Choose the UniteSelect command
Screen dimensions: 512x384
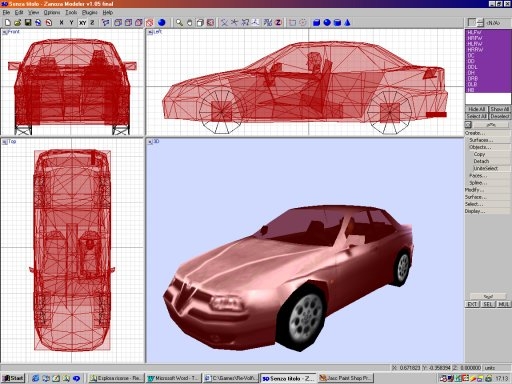(491, 168)
